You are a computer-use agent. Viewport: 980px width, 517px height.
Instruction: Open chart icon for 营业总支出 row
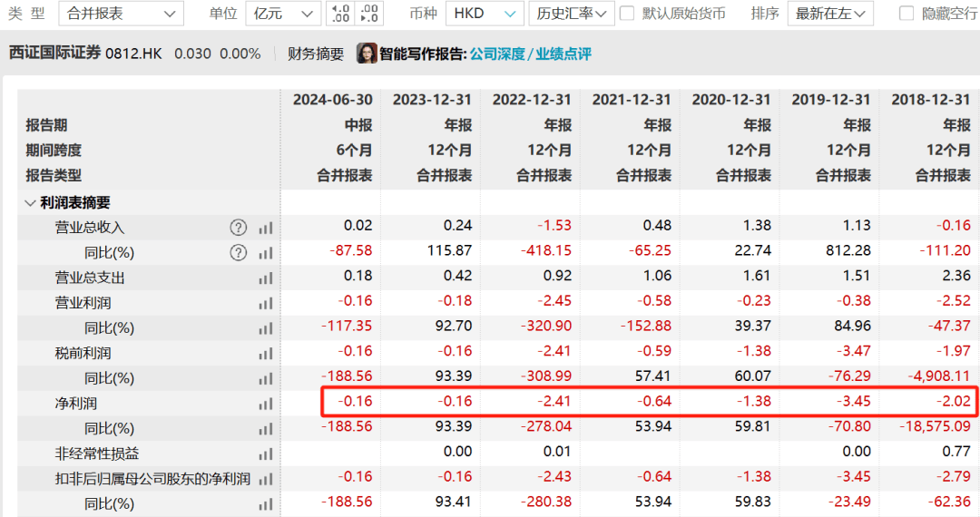point(266,278)
